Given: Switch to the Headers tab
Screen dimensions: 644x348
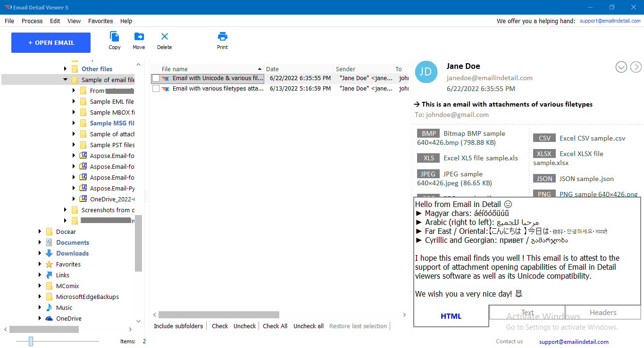Looking at the screenshot, I should pos(602,312).
